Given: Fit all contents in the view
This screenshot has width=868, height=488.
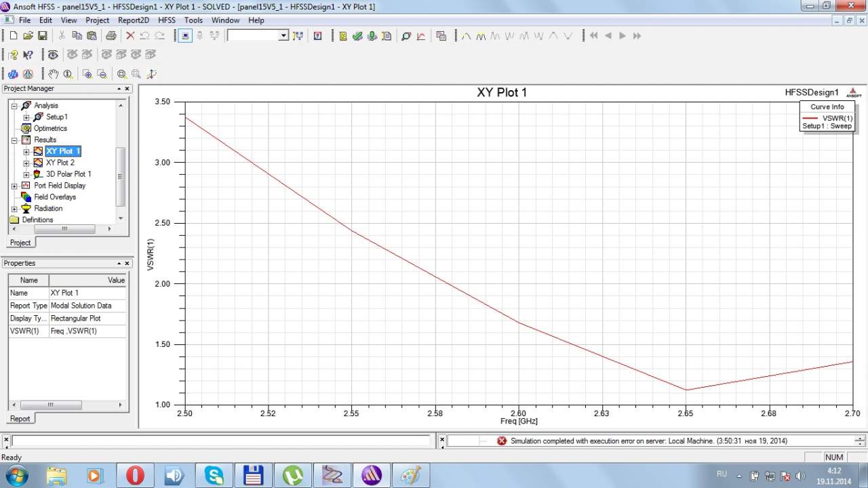Looking at the screenshot, I should pyautogui.click(x=121, y=74).
